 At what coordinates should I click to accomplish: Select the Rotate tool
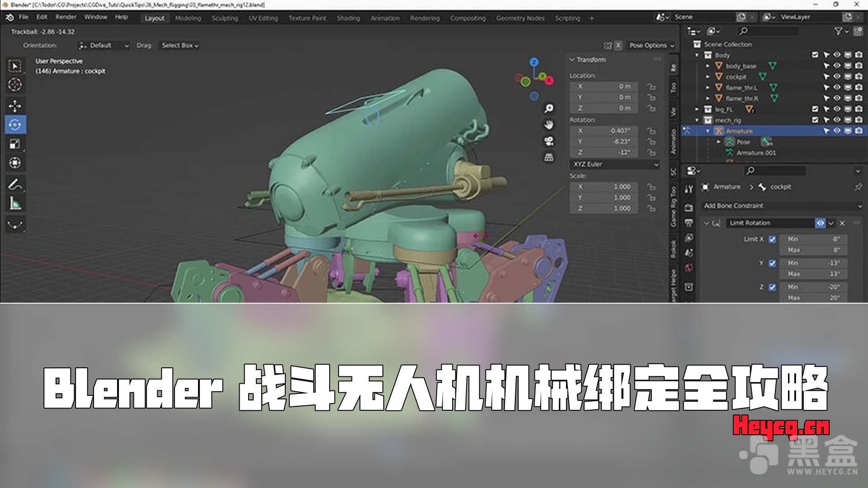15,125
